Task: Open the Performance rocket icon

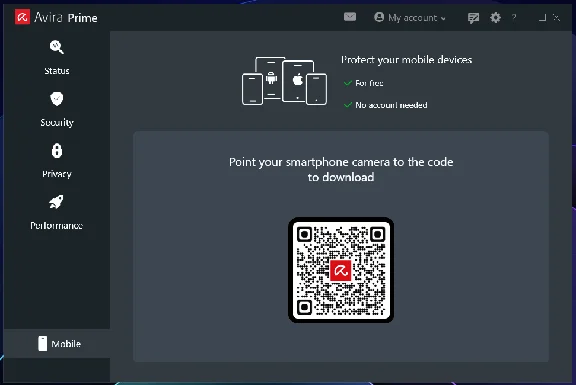Action: tap(56, 202)
